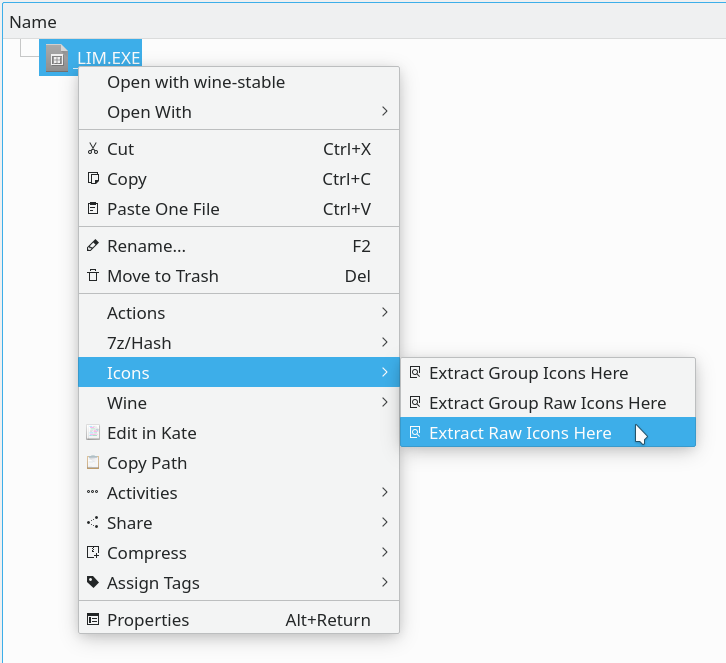Select Extract Raw Icons Here
The height and width of the screenshot is (663, 726).
tap(548, 432)
